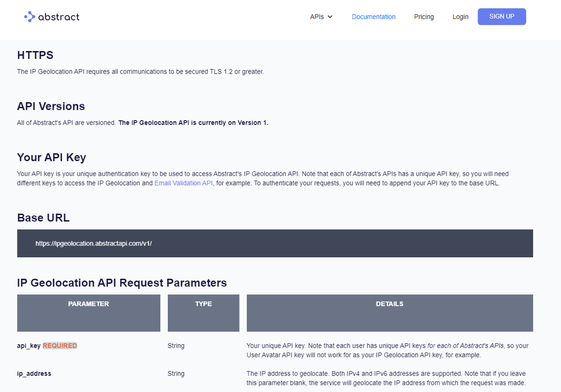Click the Login link
Viewport: 561px width, 392px height.
pyautogui.click(x=460, y=17)
